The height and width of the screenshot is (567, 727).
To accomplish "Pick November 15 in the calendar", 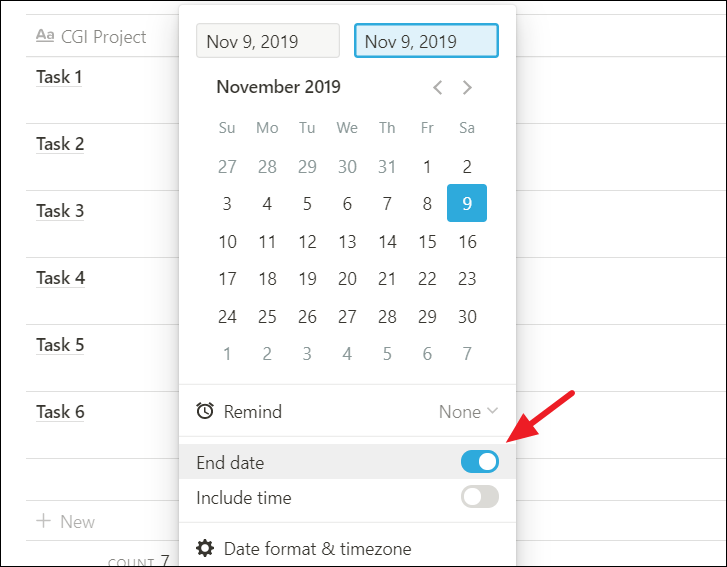I will click(427, 242).
